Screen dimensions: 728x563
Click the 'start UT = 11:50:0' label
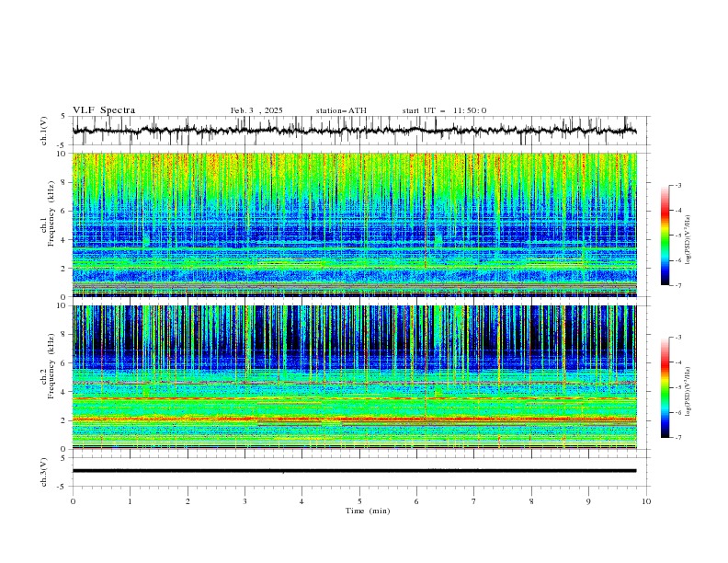[x=444, y=110]
